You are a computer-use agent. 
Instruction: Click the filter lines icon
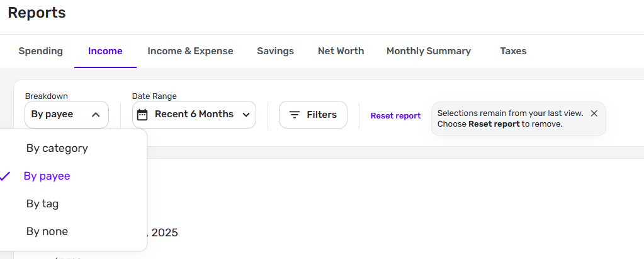coord(294,115)
